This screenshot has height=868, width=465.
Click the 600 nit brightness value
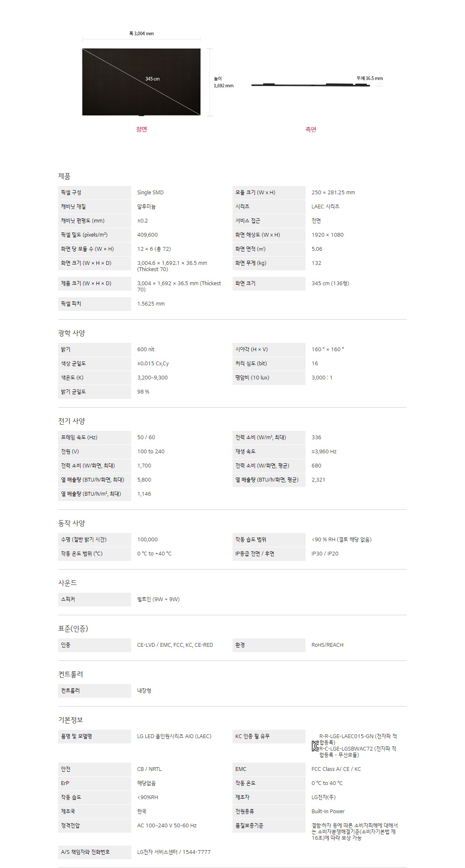coord(146,350)
